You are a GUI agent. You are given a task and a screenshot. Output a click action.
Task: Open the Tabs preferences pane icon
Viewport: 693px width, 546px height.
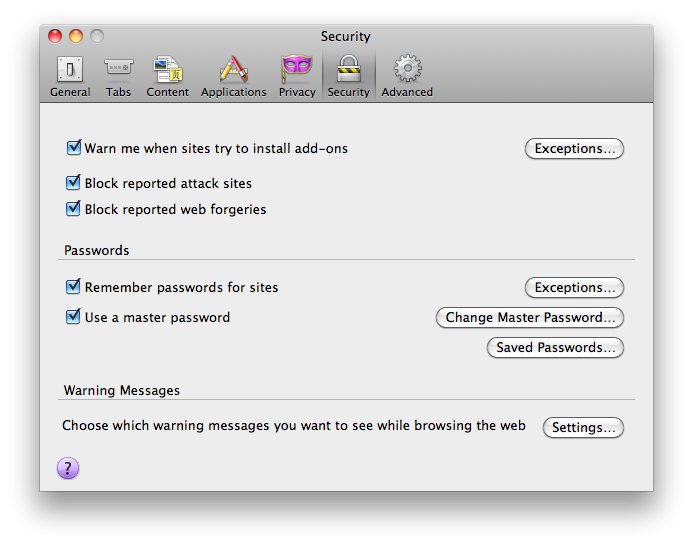point(118,67)
